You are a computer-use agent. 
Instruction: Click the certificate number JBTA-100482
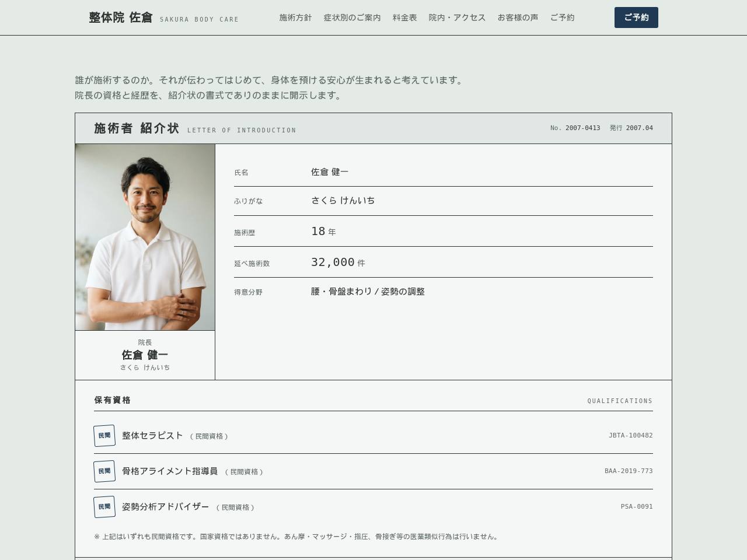[630, 436]
